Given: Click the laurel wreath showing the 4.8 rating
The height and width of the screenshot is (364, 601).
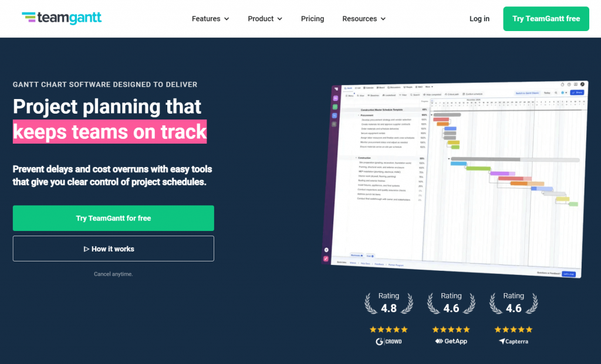Looking at the screenshot, I should 389,303.
